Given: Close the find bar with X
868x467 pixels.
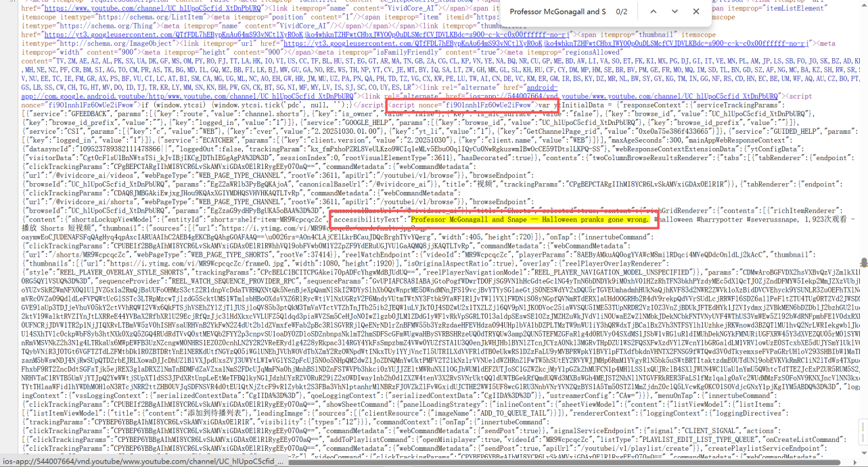Looking at the screenshot, I should click(x=696, y=11).
